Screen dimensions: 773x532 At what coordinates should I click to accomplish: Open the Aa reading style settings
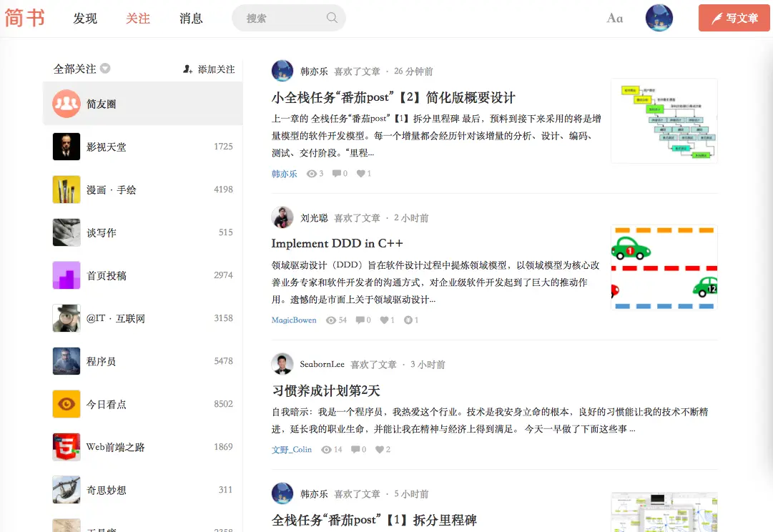[615, 19]
